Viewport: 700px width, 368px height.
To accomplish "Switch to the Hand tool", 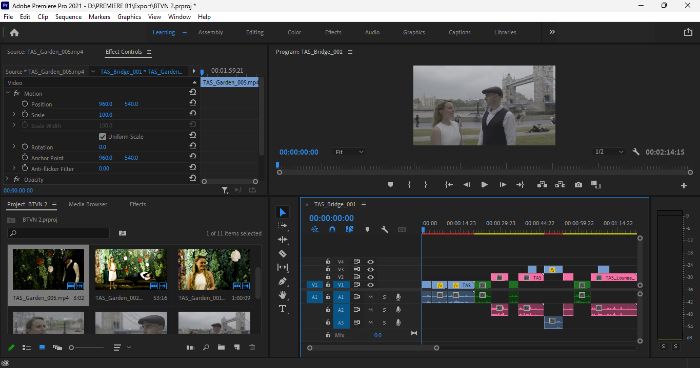I will pyautogui.click(x=283, y=295).
